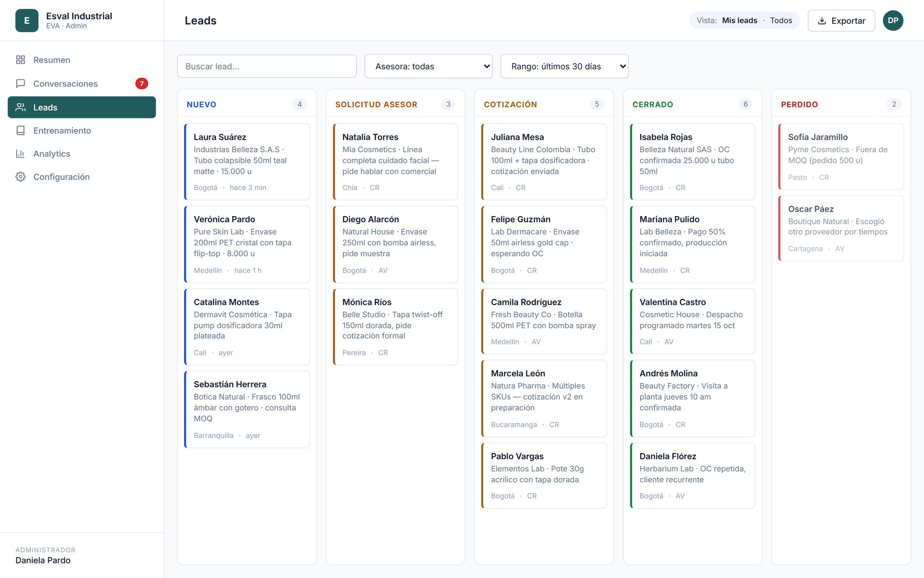Open Marcela León lead card
This screenshot has height=578, width=924.
coord(544,398)
